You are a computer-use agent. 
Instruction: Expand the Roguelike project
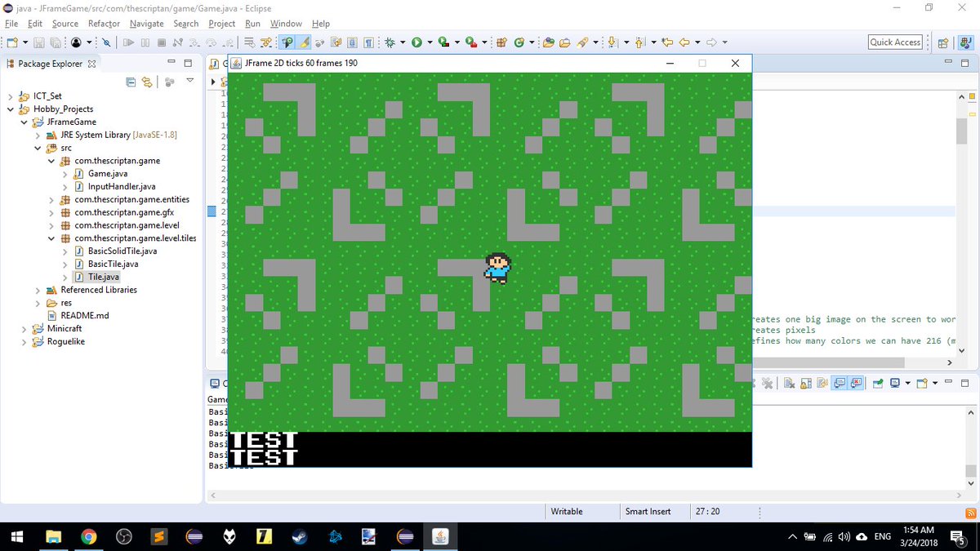click(x=24, y=342)
